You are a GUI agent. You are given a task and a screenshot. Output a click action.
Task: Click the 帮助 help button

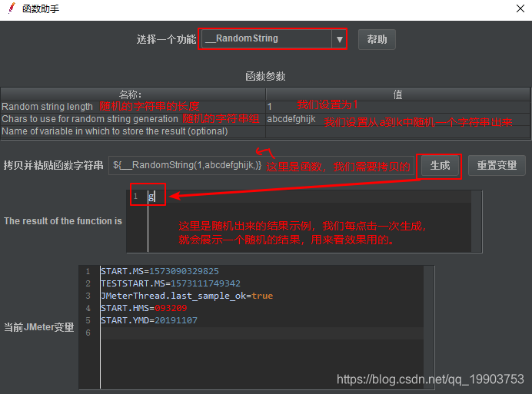[x=377, y=39]
